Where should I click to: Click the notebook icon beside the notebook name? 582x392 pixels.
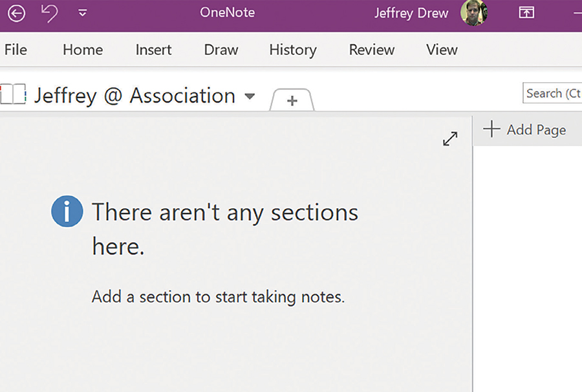click(13, 95)
